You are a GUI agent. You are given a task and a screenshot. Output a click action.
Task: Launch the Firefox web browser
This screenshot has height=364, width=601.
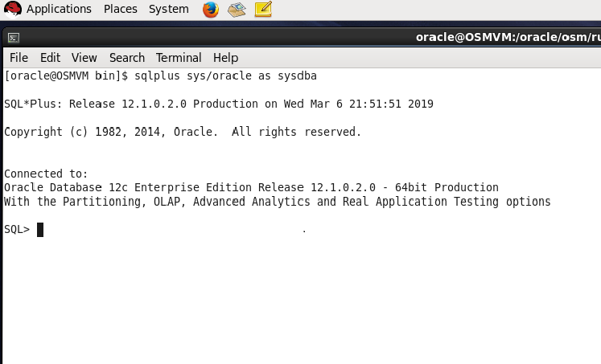(210, 10)
